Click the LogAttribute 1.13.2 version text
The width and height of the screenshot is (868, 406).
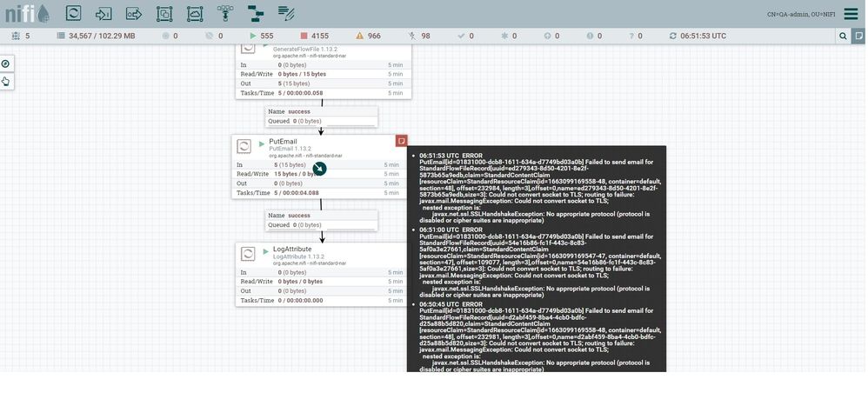coord(298,257)
